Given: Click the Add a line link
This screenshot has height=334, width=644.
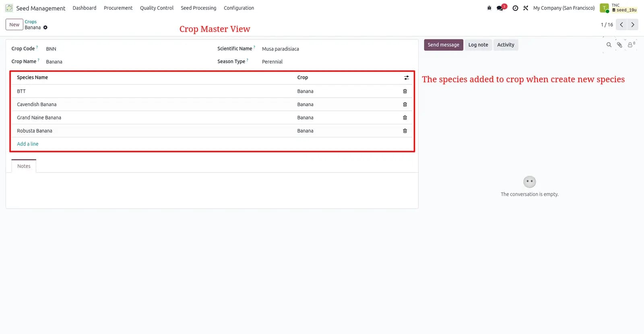Looking at the screenshot, I should coord(28,144).
